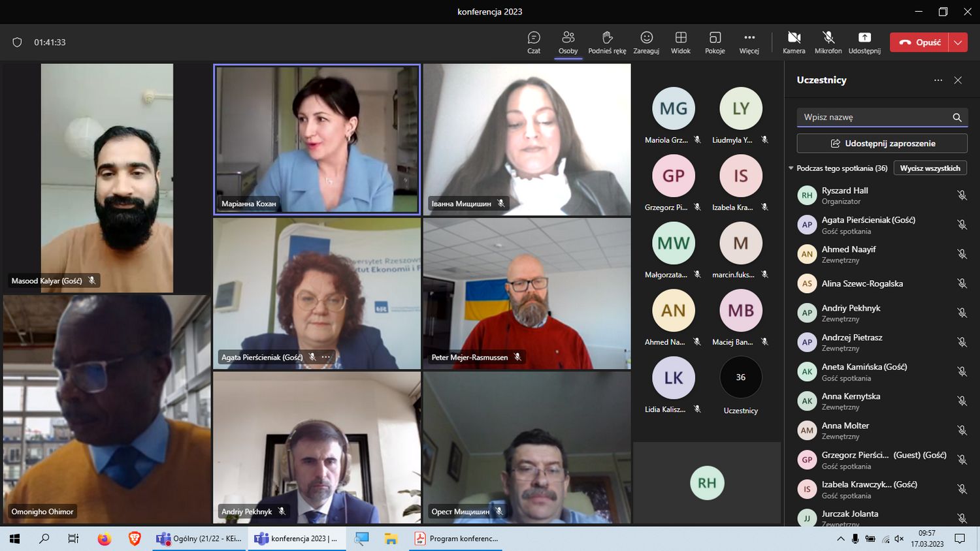Switch to Program konferencji PDF in taskbar
This screenshot has width=980, height=551.
pos(457,539)
